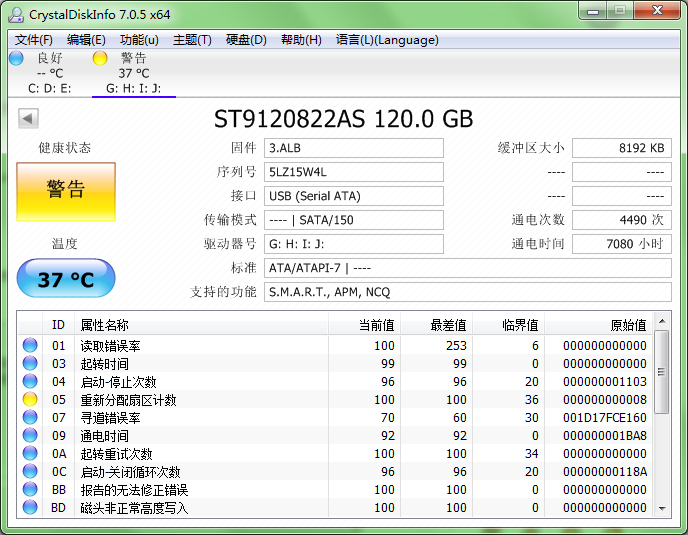Click the scrollbar down arrow in attribute list
Image resolution: width=688 pixels, height=535 pixels.
tap(662, 508)
